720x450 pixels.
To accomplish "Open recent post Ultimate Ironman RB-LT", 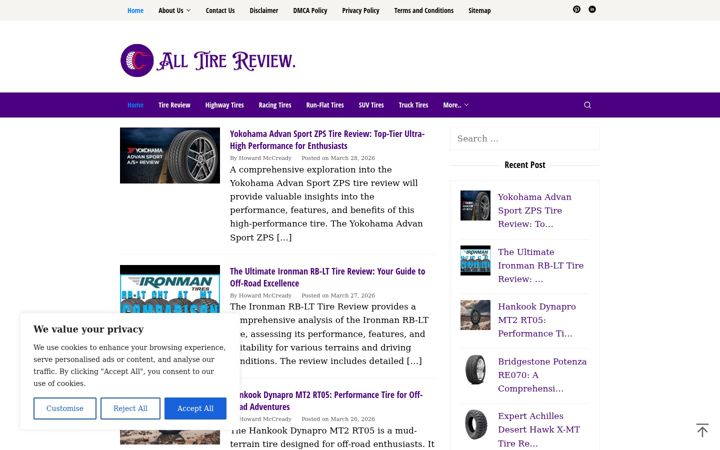I will coord(540,265).
